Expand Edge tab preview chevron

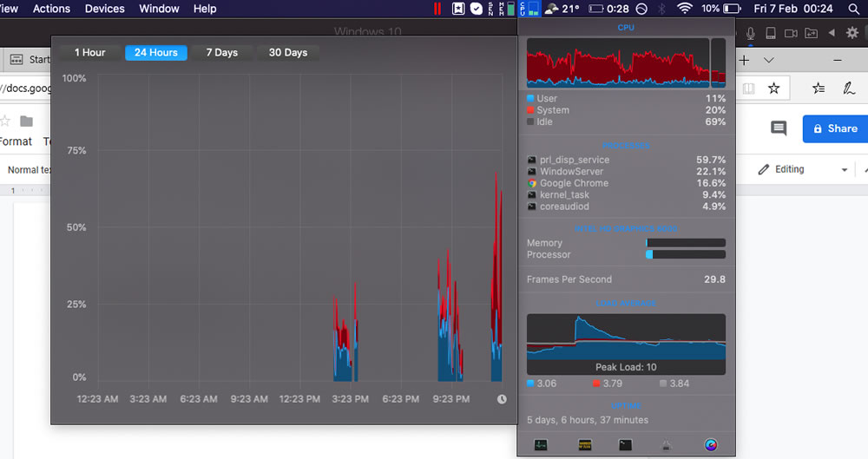tap(769, 60)
